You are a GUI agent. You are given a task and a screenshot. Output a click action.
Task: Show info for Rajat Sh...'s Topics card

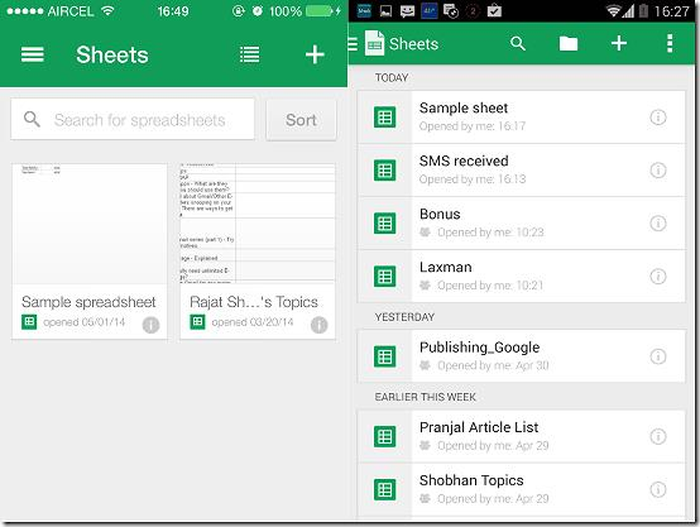click(x=319, y=324)
